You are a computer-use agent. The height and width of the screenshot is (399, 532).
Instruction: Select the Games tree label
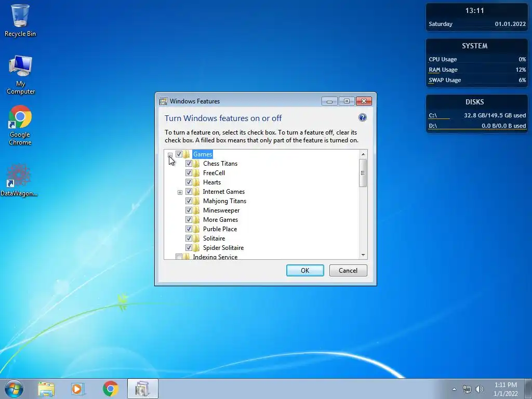(x=203, y=154)
